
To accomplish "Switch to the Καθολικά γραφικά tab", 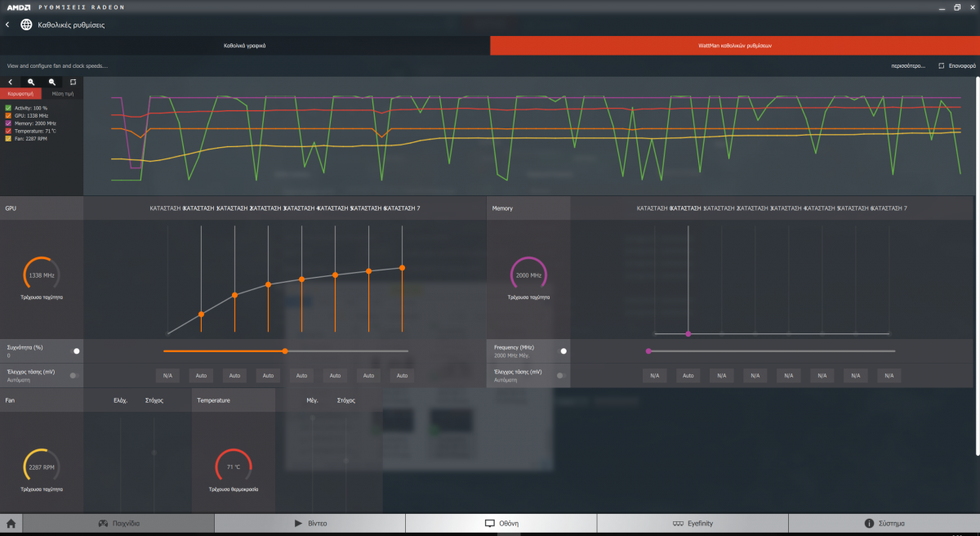I will pos(245,46).
